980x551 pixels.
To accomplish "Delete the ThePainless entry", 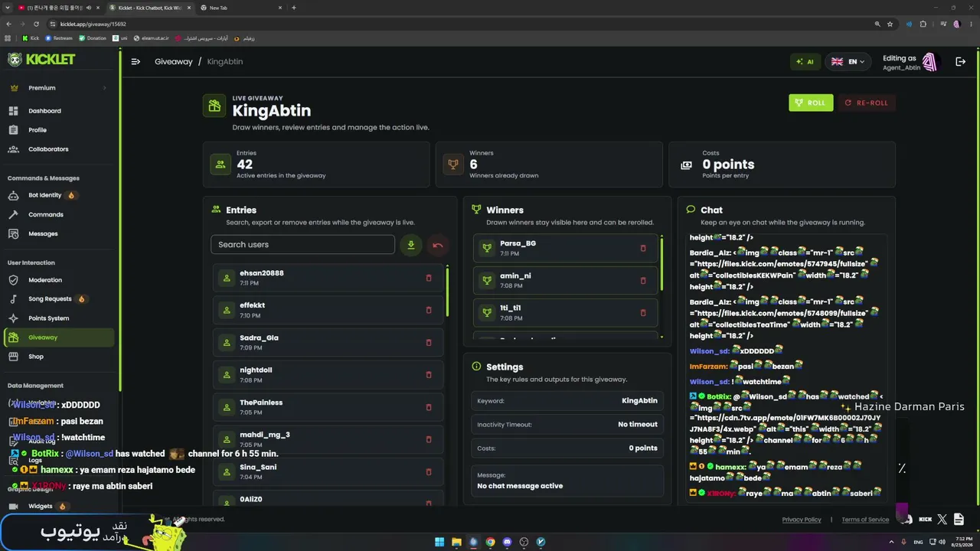I will pyautogui.click(x=429, y=407).
